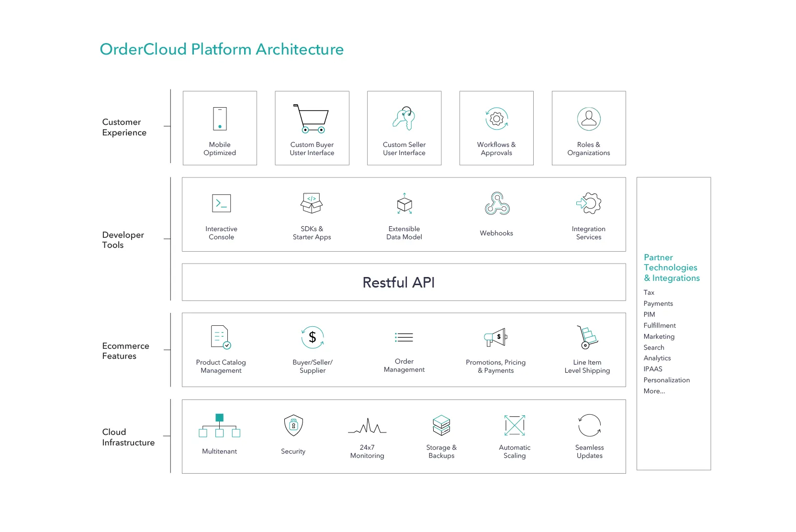Click the Workflows & Approvals label
Image resolution: width=796 pixels, height=532 pixels.
click(496, 149)
